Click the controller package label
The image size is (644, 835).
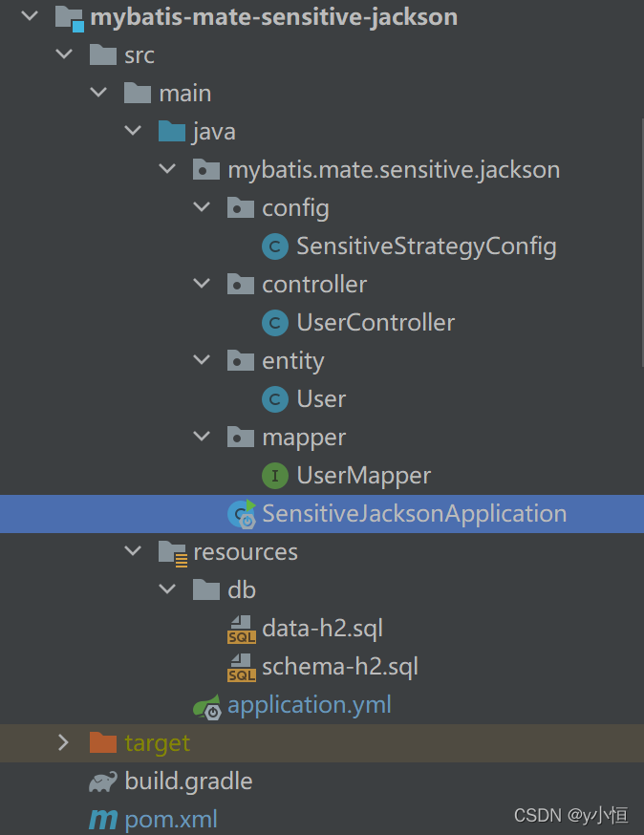(314, 285)
